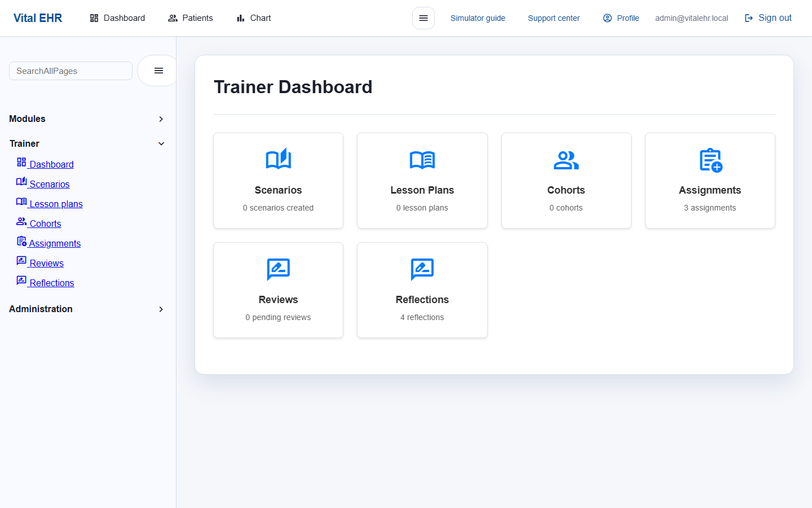812x508 pixels.
Task: Open the Dashboard item in top navigation
Action: (x=117, y=18)
